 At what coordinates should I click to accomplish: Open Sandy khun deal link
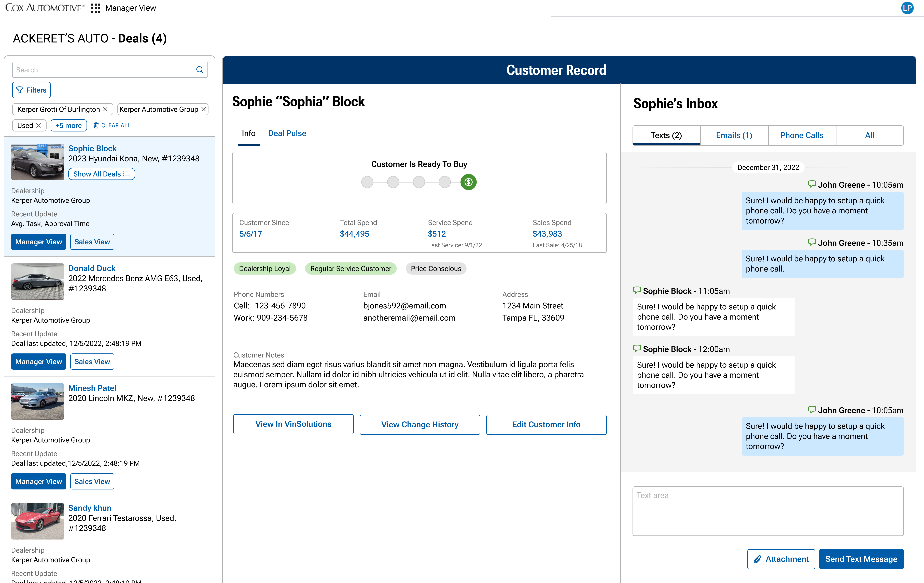click(x=90, y=508)
